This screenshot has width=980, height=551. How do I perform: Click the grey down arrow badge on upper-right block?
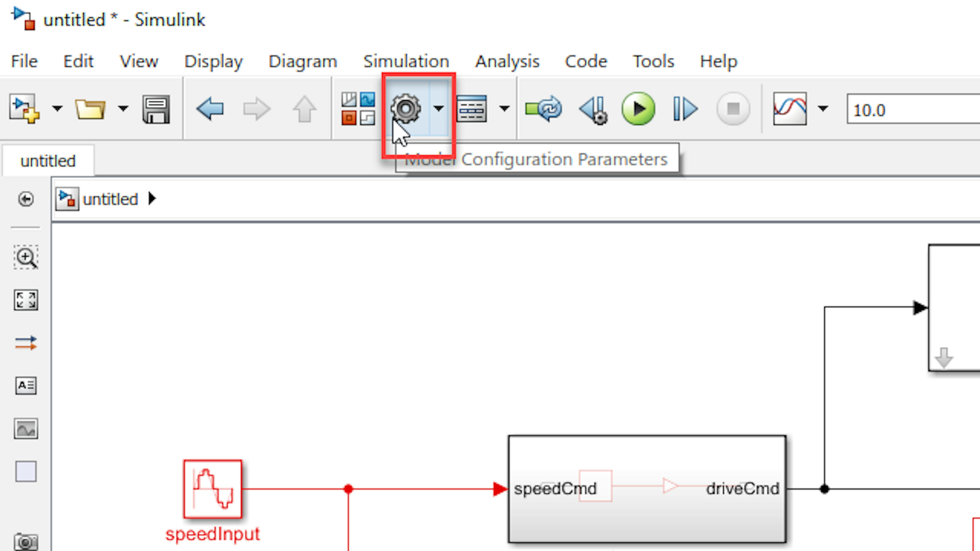[x=944, y=358]
